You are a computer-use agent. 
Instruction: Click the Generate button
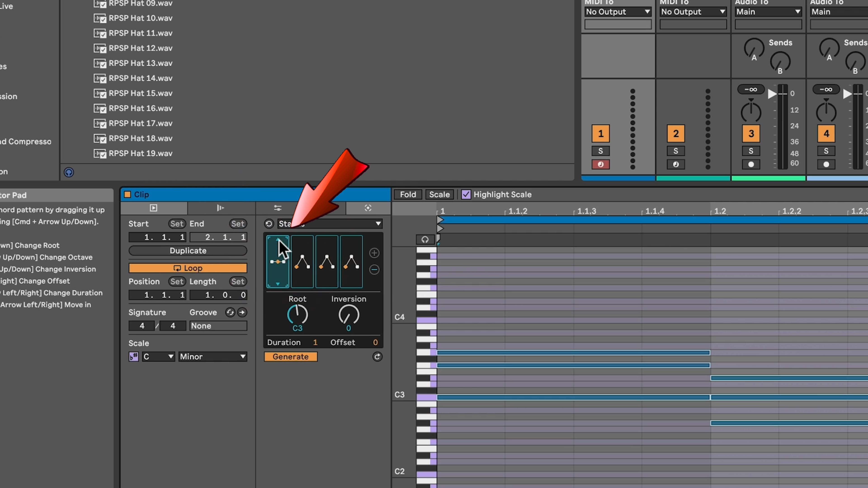[290, 356]
